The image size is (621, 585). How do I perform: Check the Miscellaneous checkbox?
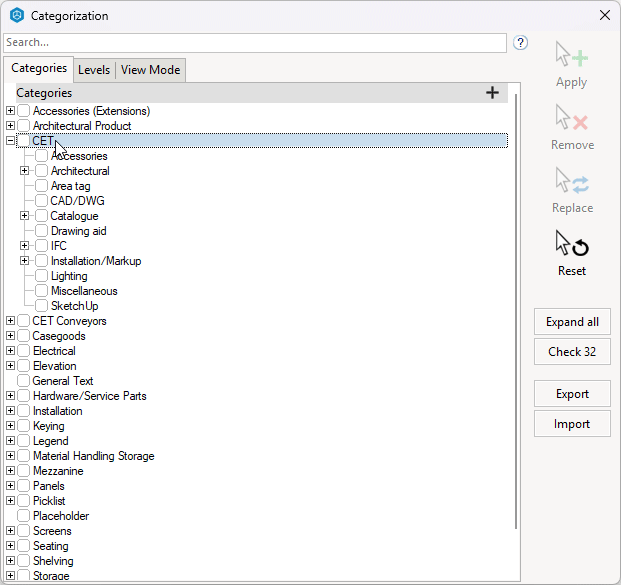click(41, 291)
